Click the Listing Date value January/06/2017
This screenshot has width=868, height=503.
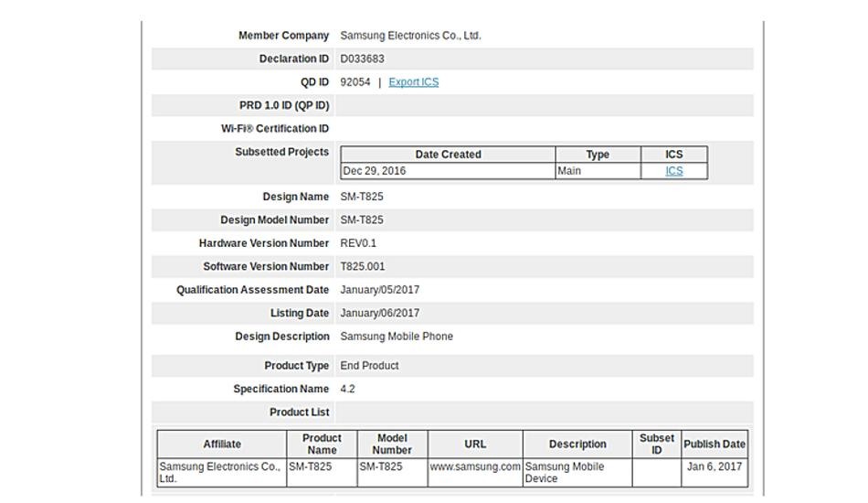(x=379, y=314)
